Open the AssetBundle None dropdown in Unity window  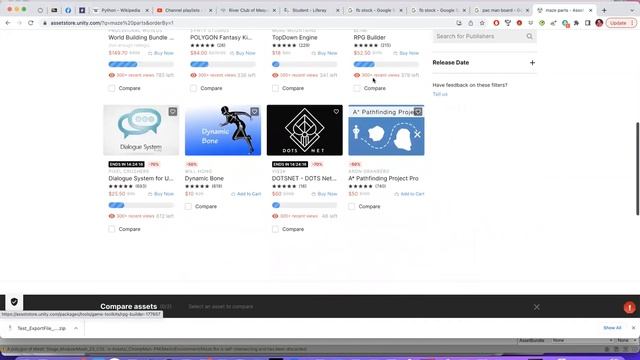tap(582, 340)
